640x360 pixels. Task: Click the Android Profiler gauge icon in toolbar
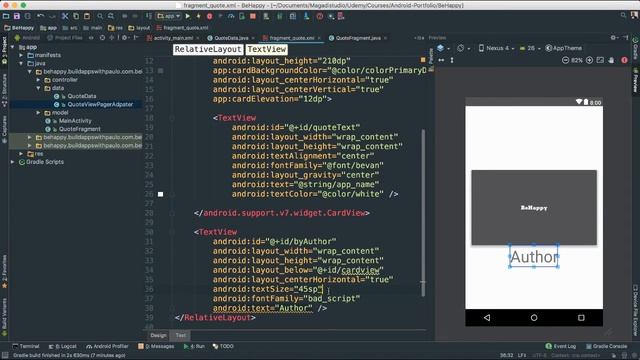point(231,16)
